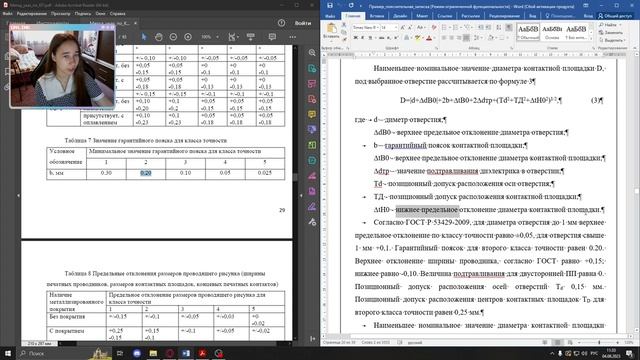Open Windows Start menu
The width and height of the screenshot is (640, 360).
pos(7,353)
